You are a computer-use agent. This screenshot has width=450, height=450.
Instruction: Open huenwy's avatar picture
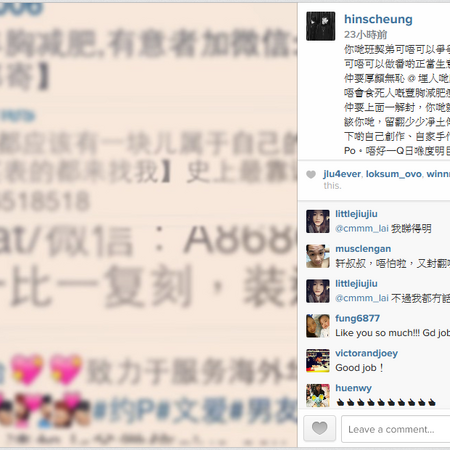click(318, 395)
